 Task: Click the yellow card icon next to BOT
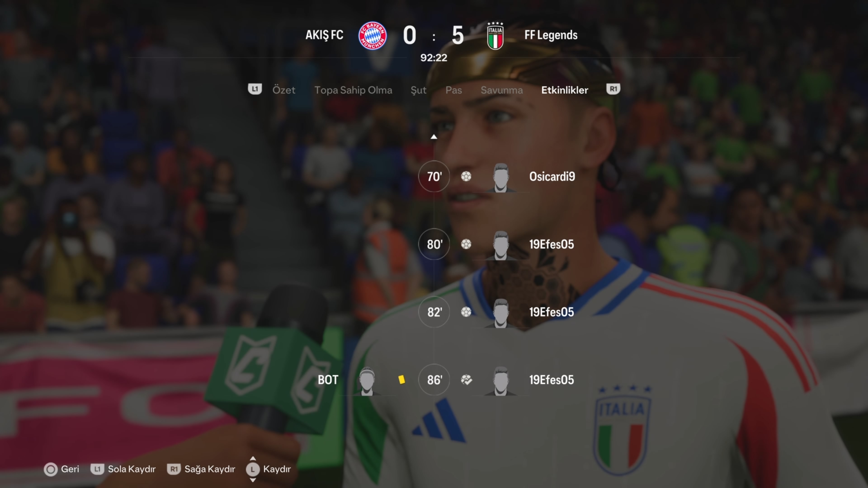pos(401,380)
